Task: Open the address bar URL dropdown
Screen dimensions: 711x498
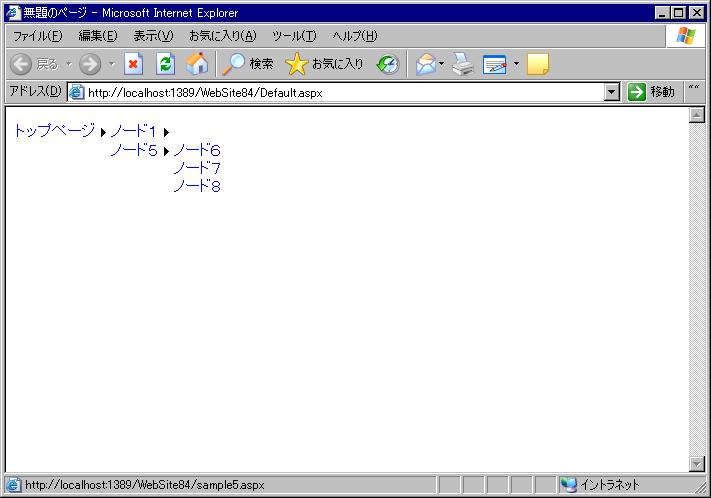Action: tap(612, 92)
